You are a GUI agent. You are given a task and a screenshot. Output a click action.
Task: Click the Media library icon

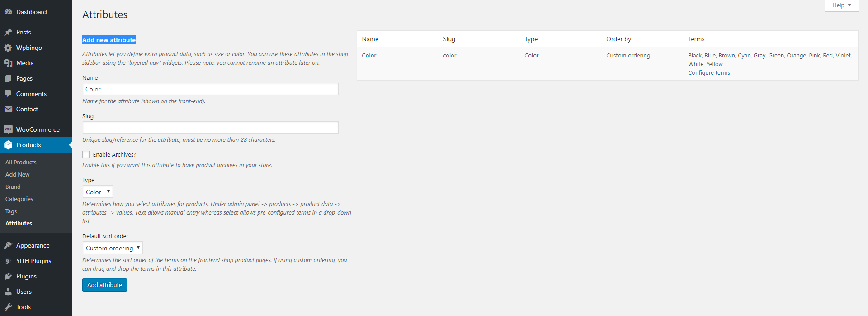click(8, 63)
